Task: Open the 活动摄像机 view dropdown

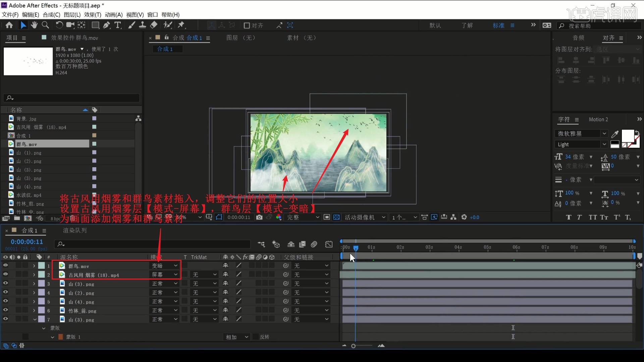Action: (365, 217)
